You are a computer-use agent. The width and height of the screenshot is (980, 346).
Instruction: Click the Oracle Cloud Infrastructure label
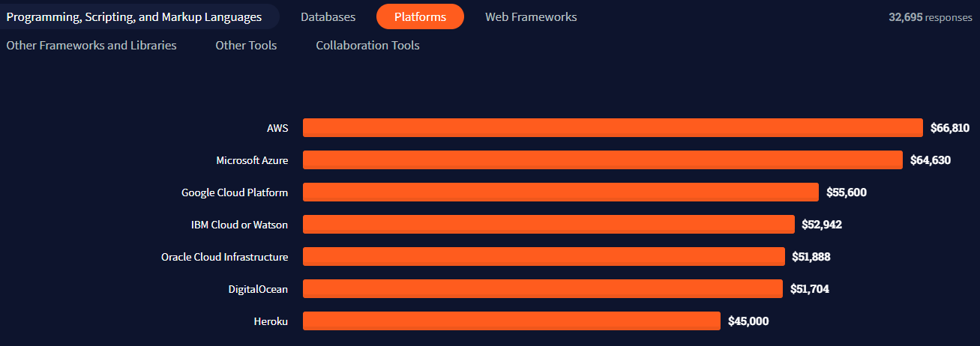pos(225,257)
